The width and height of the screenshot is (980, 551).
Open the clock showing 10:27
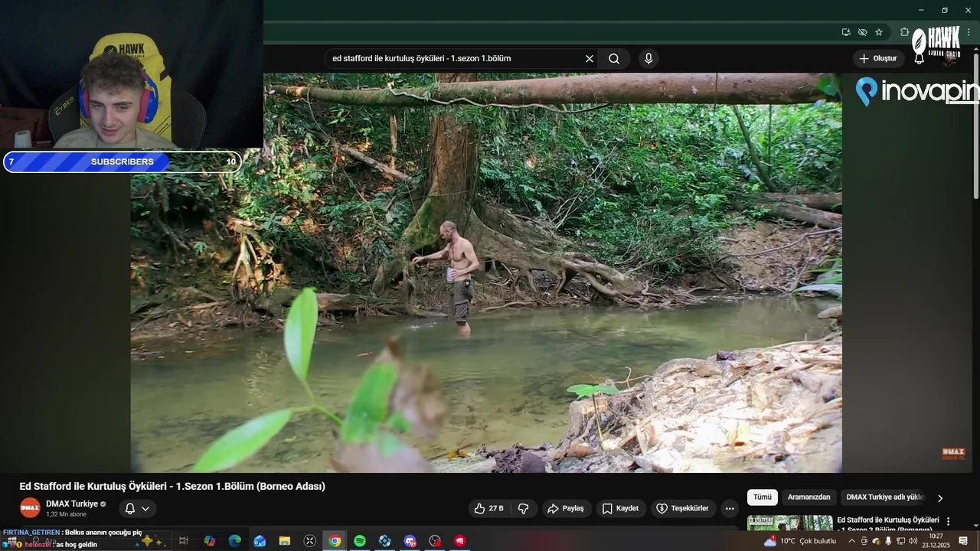[x=936, y=541]
